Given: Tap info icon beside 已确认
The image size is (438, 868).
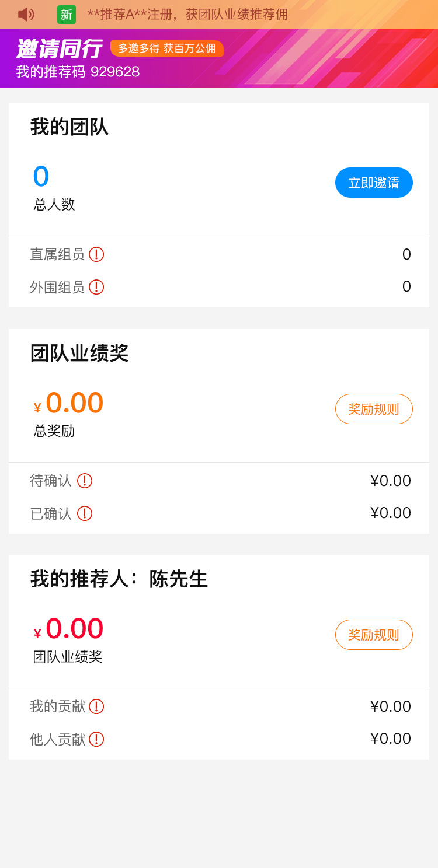Looking at the screenshot, I should [85, 513].
